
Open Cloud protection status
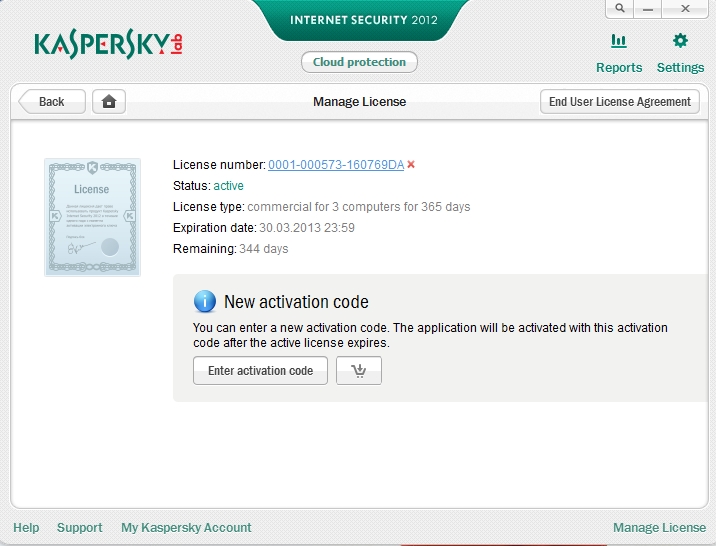click(x=359, y=62)
